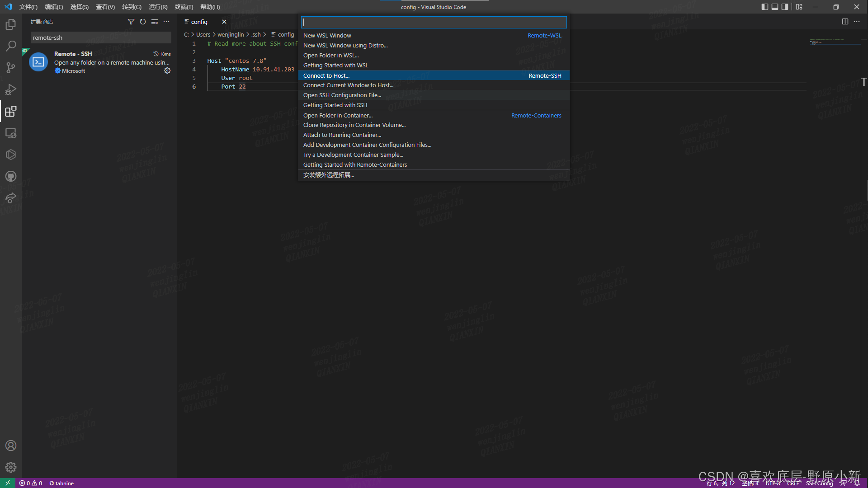This screenshot has height=488, width=868.
Task: Click the command palette input box
Action: pos(434,22)
